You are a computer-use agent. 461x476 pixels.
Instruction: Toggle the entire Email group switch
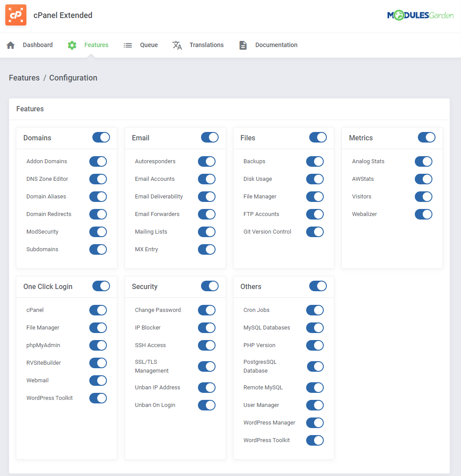210,137
